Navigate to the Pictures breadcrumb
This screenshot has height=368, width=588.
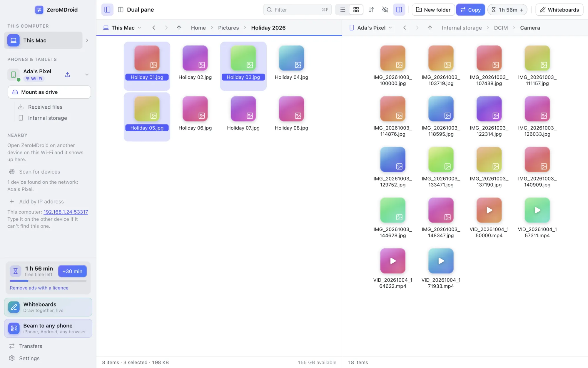click(x=228, y=28)
